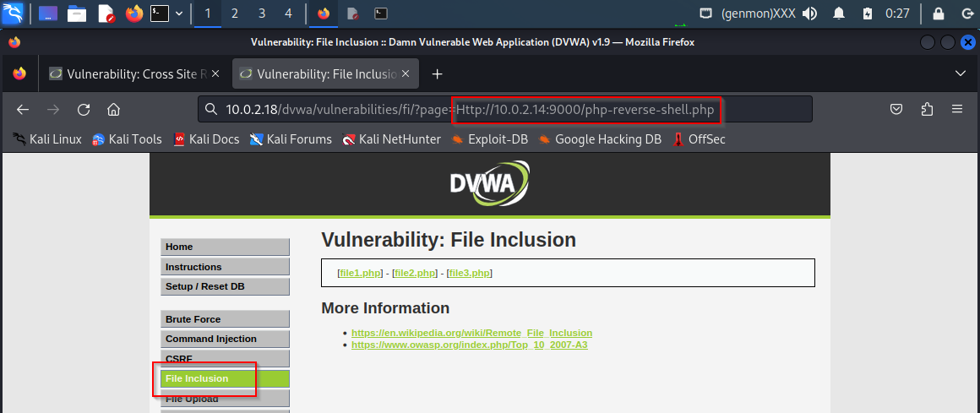980x413 pixels.
Task: Open Brute Force vulnerability page
Action: [x=225, y=319]
